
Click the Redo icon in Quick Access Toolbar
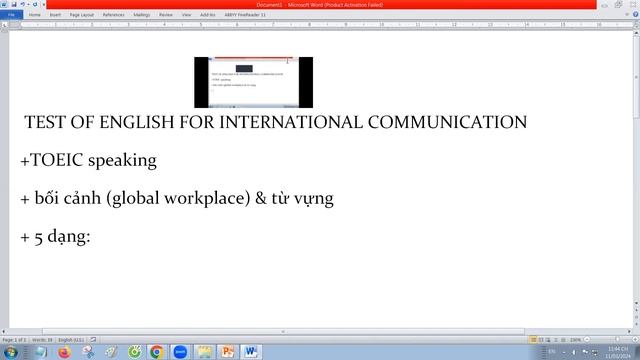pyautogui.click(x=35, y=4)
